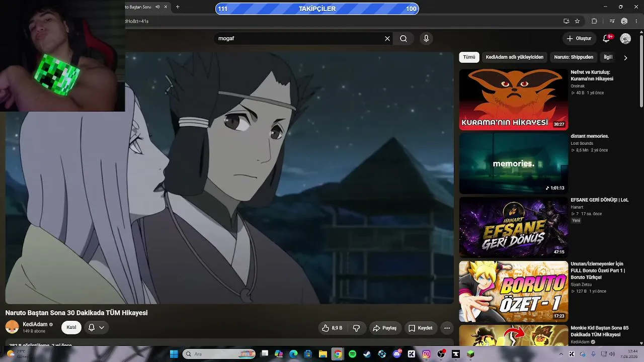Select the Naruto: Shippuden filter chip
Viewport: 644px width, 362px height.
(x=574, y=57)
